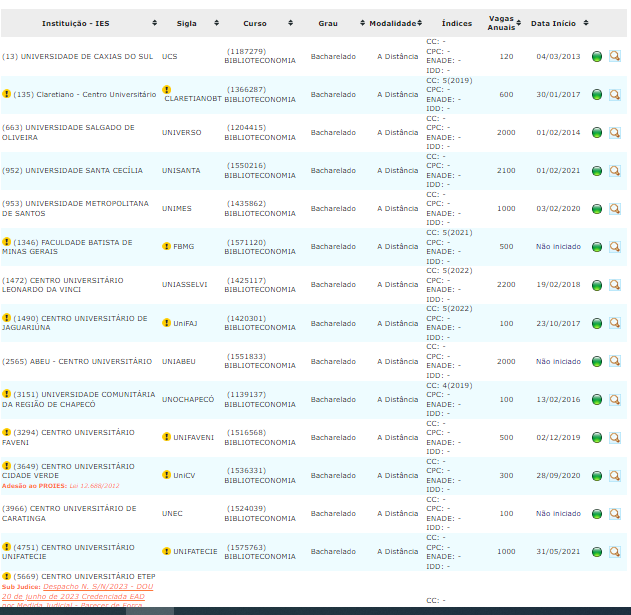Select Centro Universitário de Caratinga name
Image resolution: width=631 pixels, height=615 pixels.
69,514
